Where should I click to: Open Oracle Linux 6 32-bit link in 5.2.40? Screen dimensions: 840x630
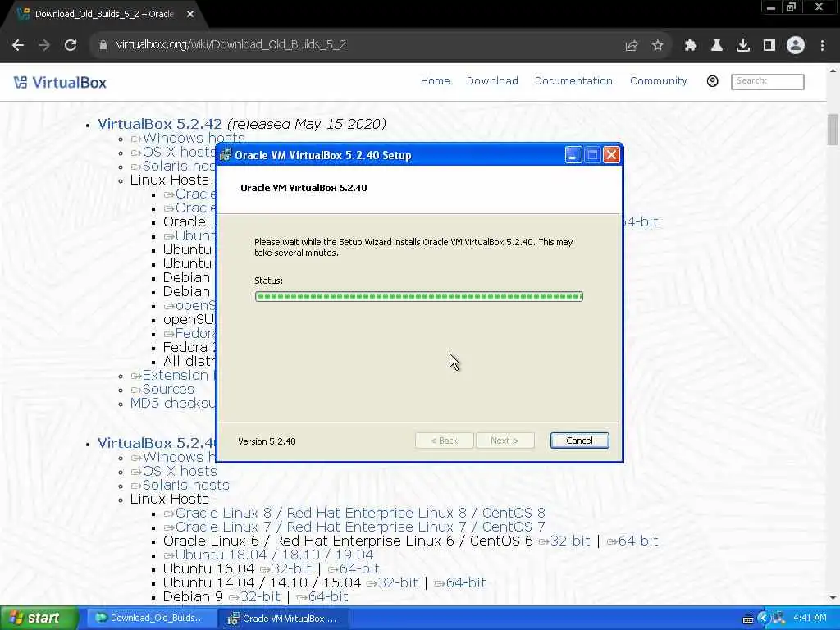tap(564, 541)
